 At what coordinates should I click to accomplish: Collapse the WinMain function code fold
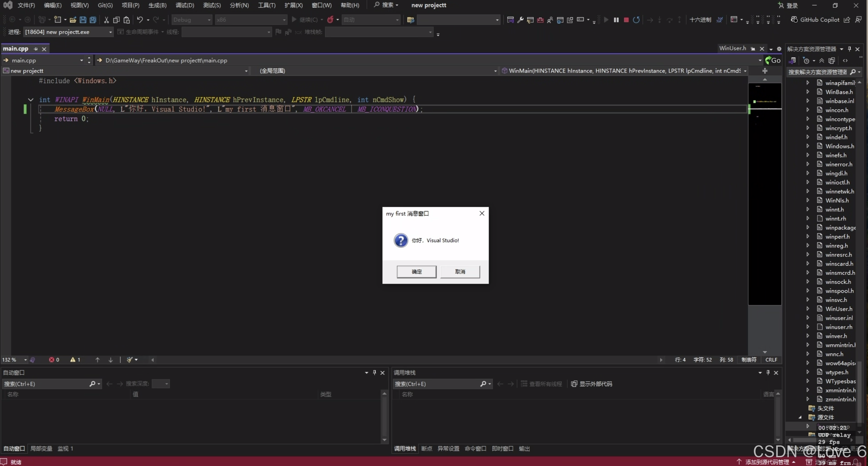point(31,100)
